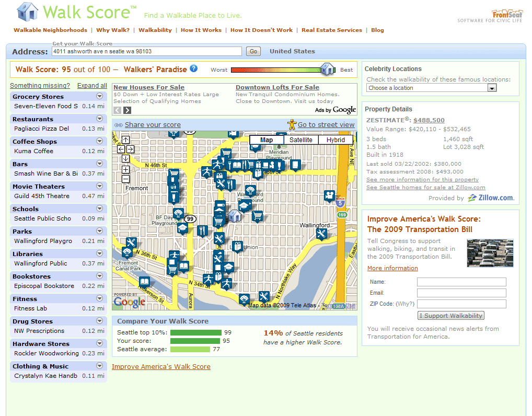Click the open book marker near Nickerson St

(x=144, y=281)
